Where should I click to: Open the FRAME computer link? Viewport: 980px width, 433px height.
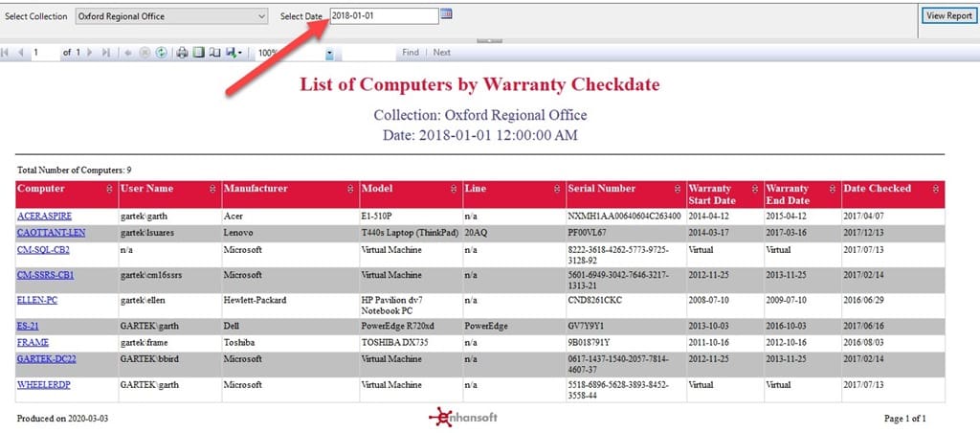click(33, 343)
